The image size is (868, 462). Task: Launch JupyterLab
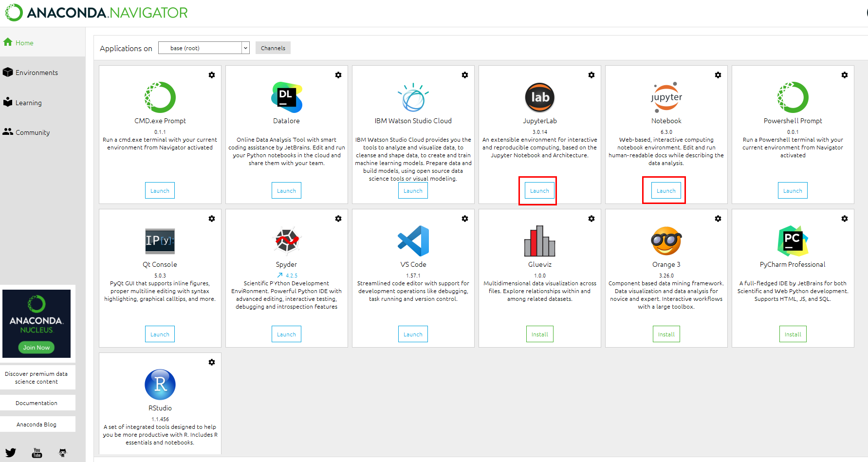540,190
